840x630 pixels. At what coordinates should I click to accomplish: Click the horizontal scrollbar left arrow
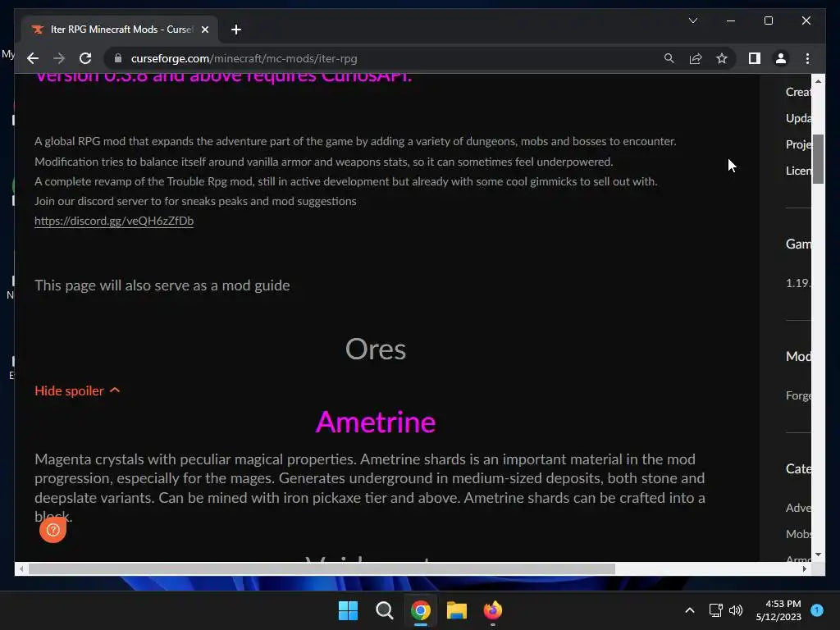pyautogui.click(x=21, y=569)
